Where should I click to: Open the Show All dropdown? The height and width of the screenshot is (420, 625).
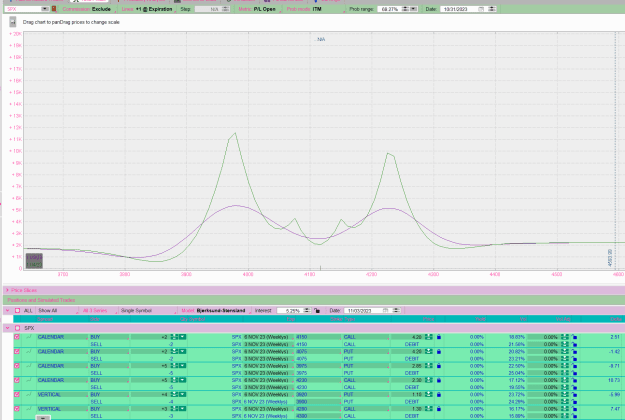point(57,310)
